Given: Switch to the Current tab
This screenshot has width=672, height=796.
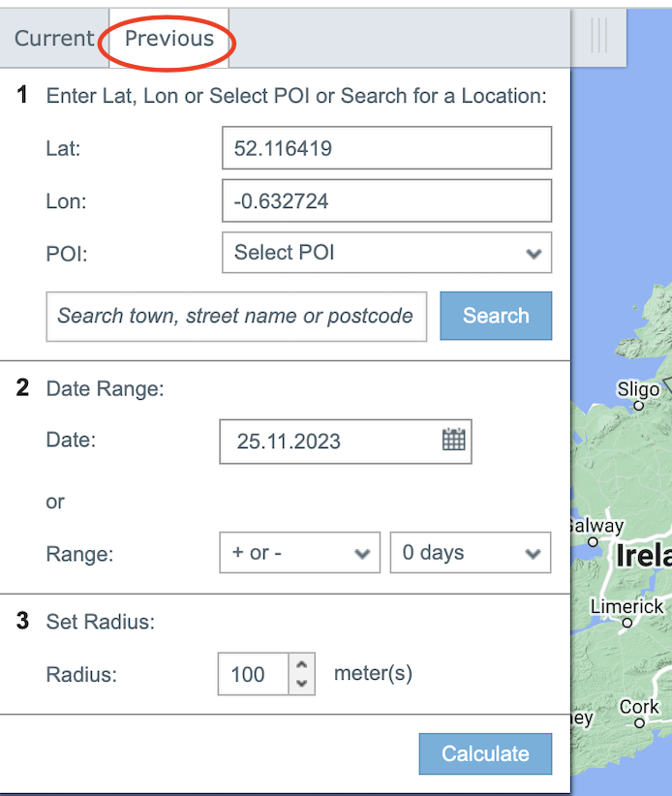Looking at the screenshot, I should [54, 39].
